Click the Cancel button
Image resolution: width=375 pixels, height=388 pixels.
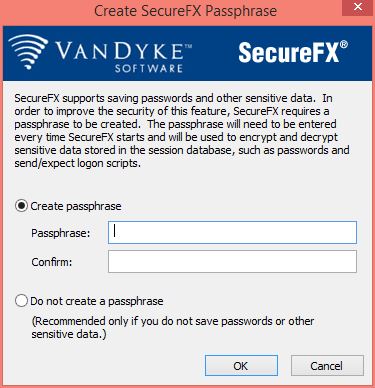pos(327,366)
